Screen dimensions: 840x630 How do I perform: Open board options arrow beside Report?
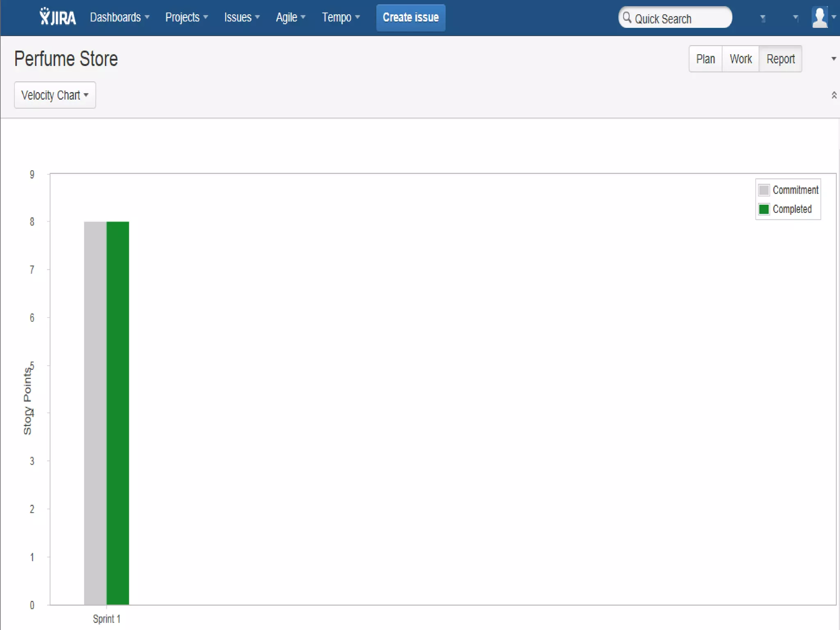(833, 59)
